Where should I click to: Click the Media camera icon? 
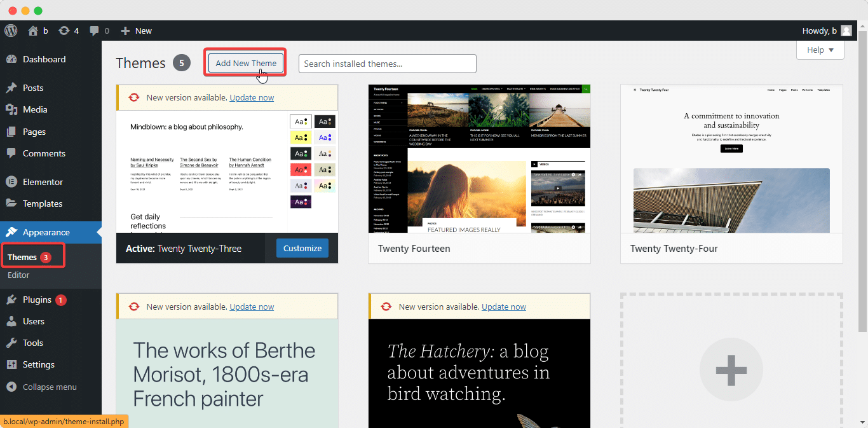[11, 109]
